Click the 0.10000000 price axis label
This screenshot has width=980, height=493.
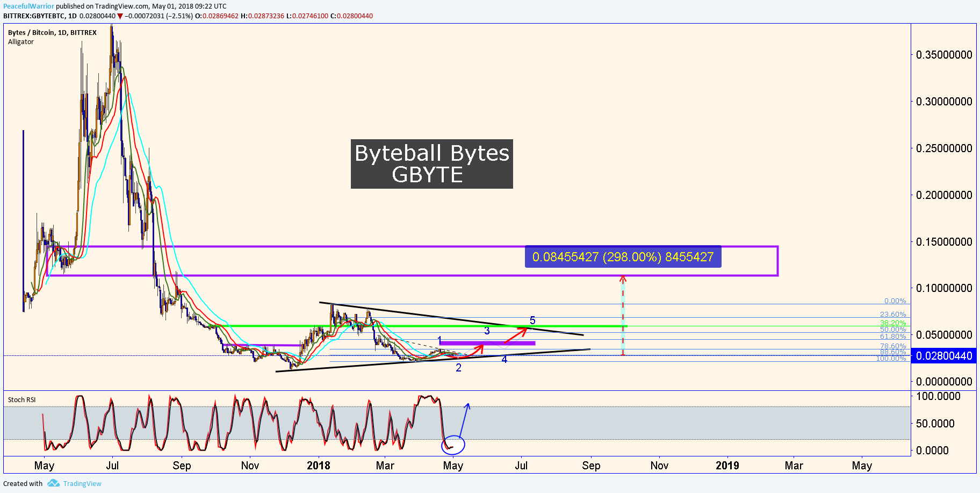[x=944, y=288]
